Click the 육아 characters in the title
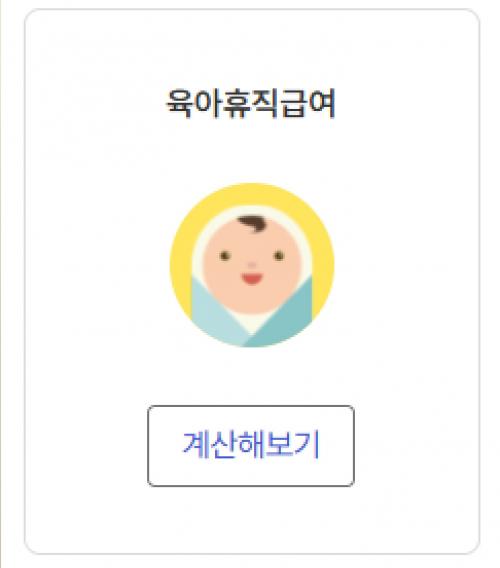This screenshot has height=568, width=500. [194, 104]
